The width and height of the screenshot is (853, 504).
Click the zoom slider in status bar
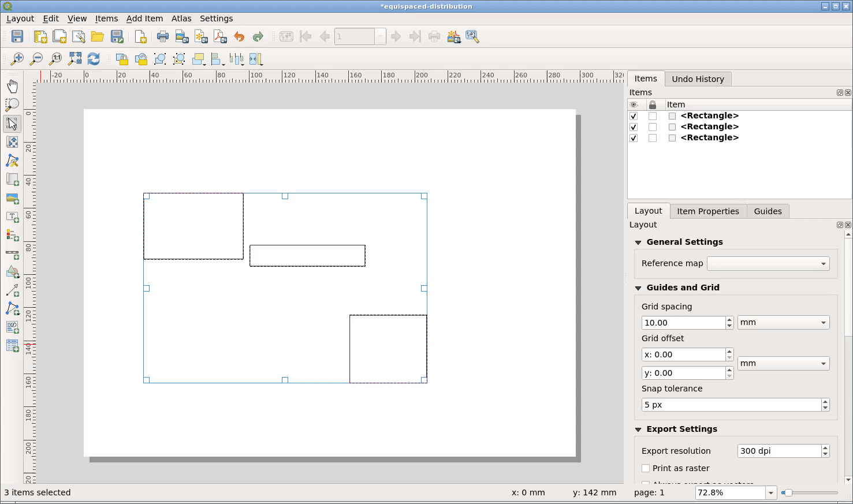pos(809,492)
